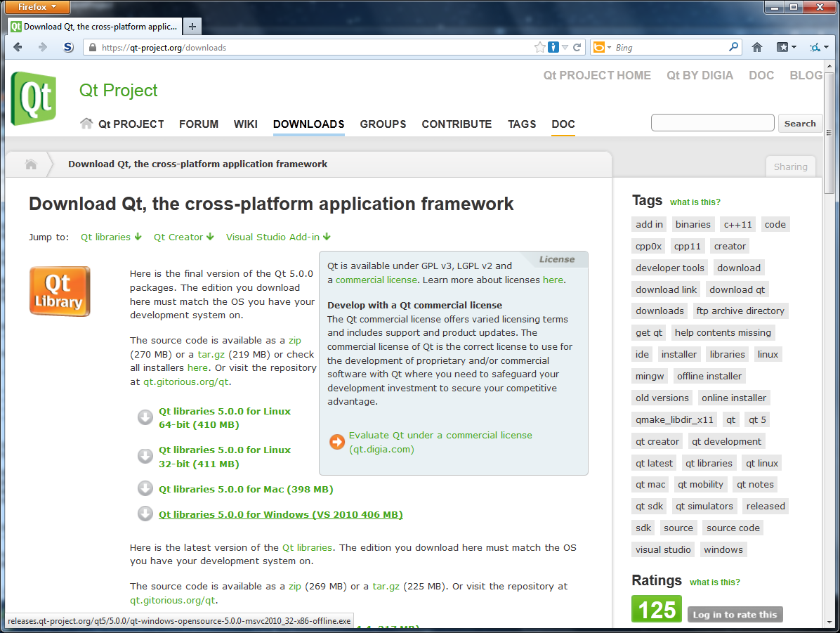This screenshot has width=840, height=633.
Task: Open the tar.gz (219 MB) source link
Action: [211, 354]
